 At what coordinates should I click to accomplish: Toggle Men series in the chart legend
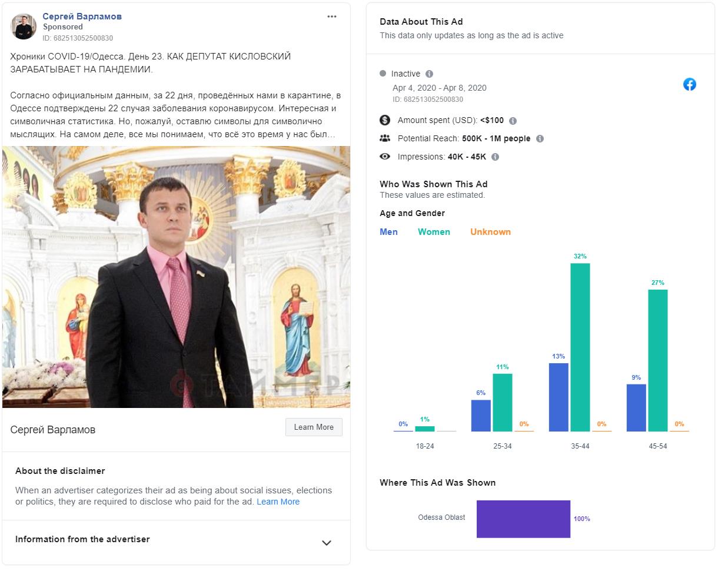click(x=388, y=232)
